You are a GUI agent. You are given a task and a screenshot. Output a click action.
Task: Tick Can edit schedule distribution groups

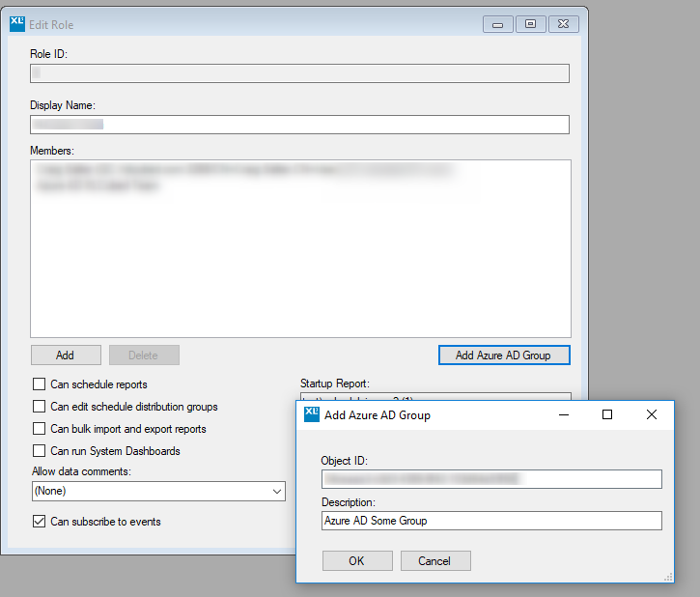pos(40,407)
